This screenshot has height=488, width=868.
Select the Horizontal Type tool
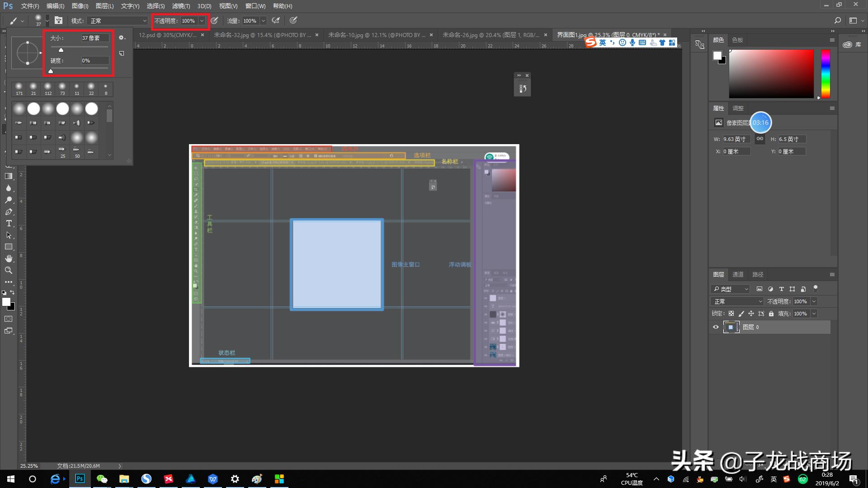point(9,224)
